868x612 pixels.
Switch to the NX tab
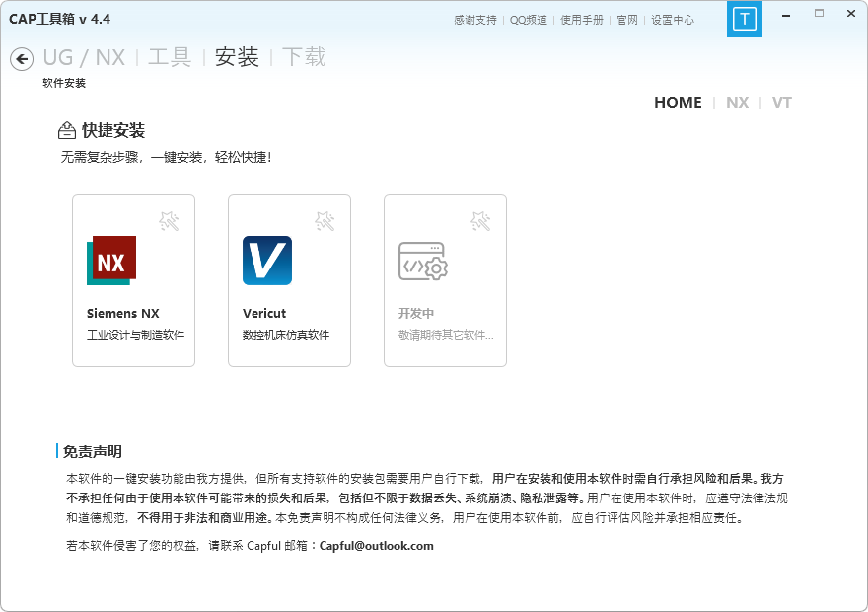pyautogui.click(x=737, y=102)
